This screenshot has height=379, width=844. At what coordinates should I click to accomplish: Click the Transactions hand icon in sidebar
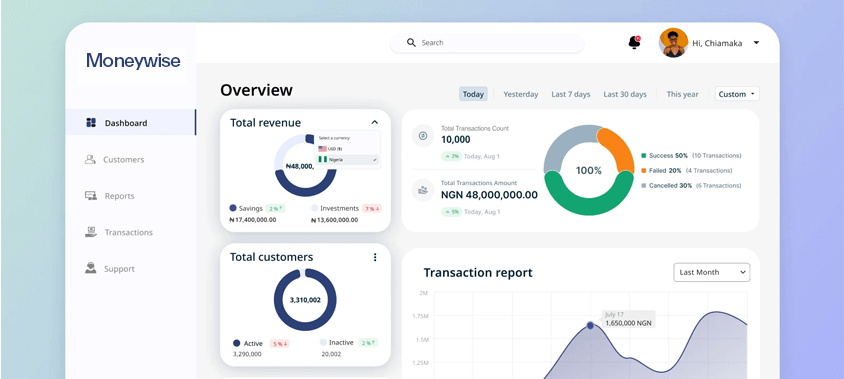pos(91,232)
